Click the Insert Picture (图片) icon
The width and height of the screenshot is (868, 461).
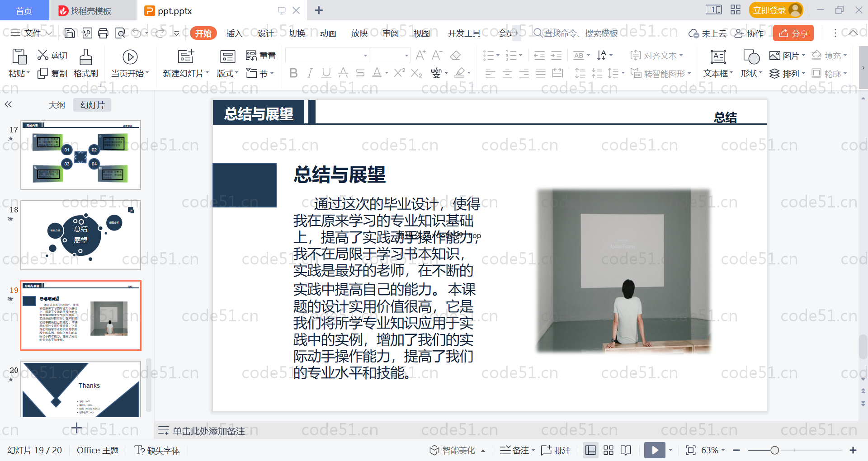click(x=775, y=56)
